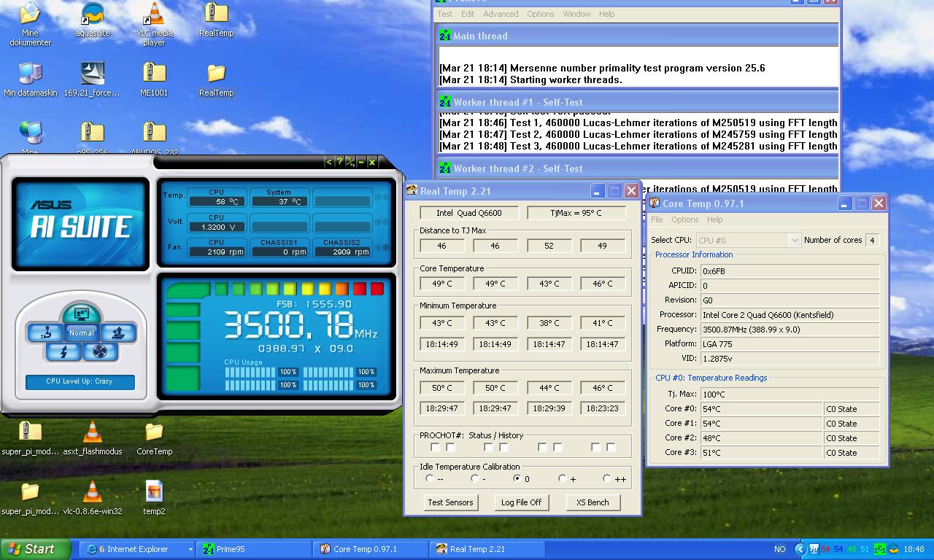Select the super_pi_mod zip archive icon
Image resolution: width=934 pixels, height=560 pixels.
click(30, 438)
